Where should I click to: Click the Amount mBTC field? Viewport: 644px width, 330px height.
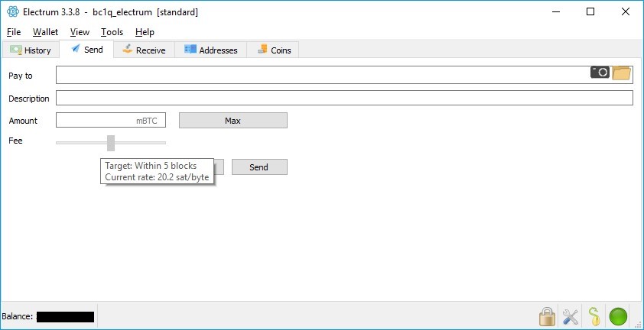(x=111, y=120)
